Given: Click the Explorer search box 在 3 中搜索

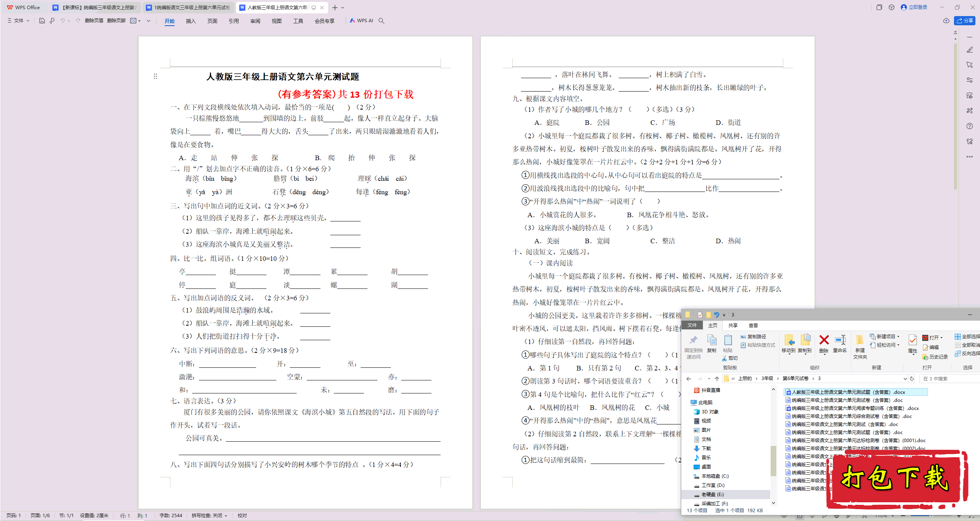Looking at the screenshot, I should [949, 378].
